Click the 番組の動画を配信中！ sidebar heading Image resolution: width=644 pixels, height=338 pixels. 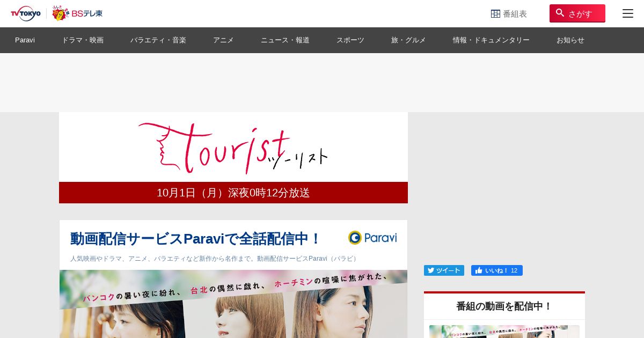[x=504, y=306]
